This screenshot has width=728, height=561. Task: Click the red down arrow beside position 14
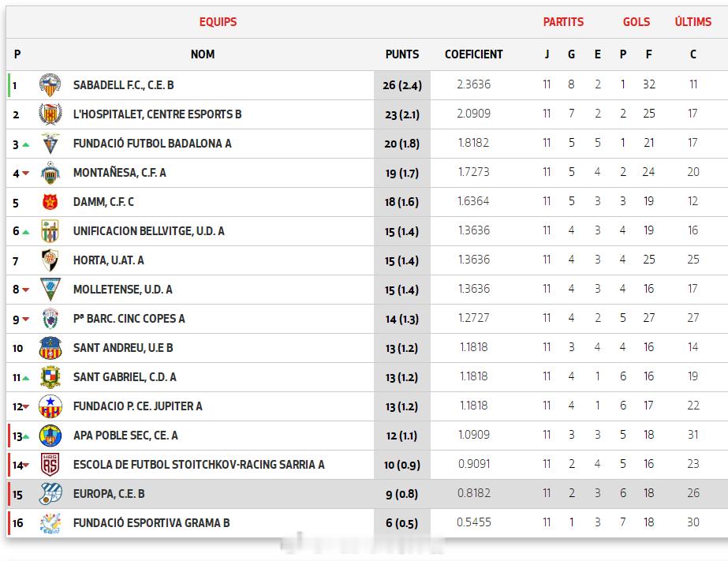coord(26,465)
